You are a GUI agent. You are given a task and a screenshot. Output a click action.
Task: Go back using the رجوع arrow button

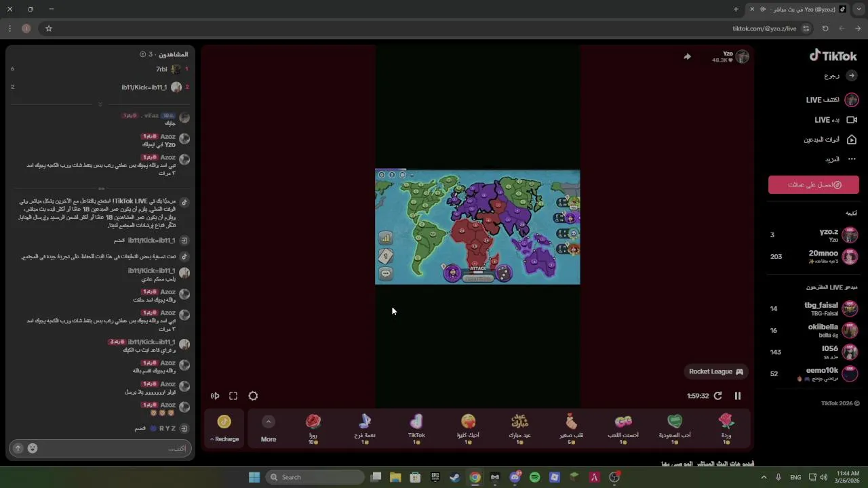852,76
